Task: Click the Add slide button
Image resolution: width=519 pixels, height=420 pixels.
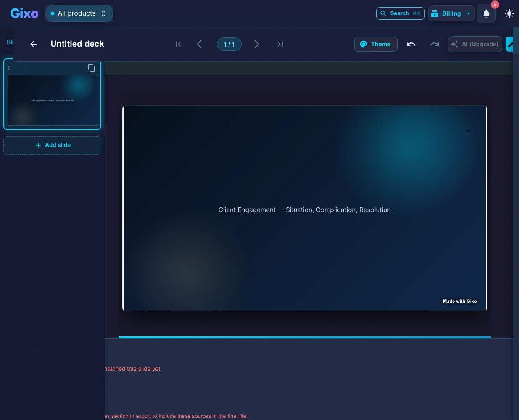Action: (53, 145)
